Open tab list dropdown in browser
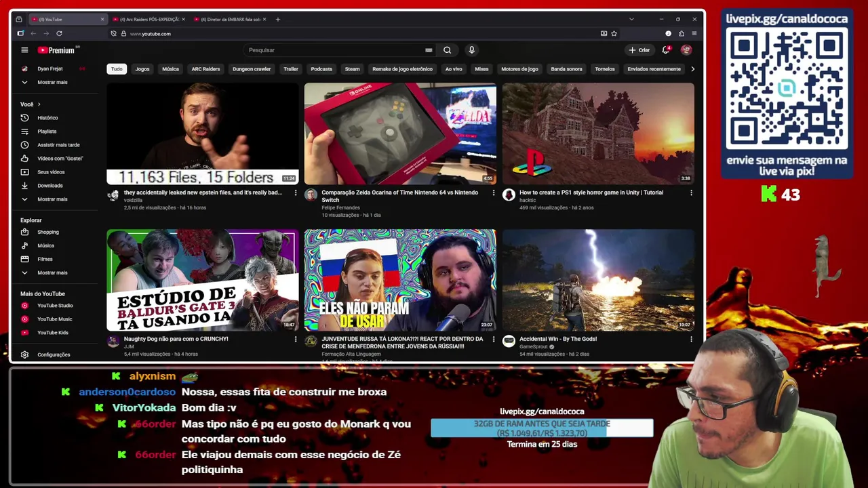 pyautogui.click(x=631, y=19)
